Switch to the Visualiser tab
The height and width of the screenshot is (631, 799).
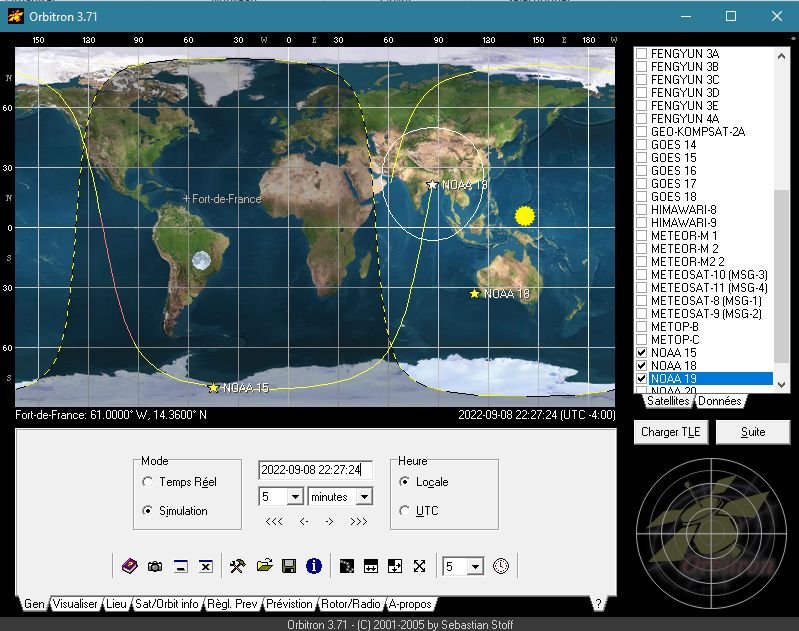coord(75,604)
